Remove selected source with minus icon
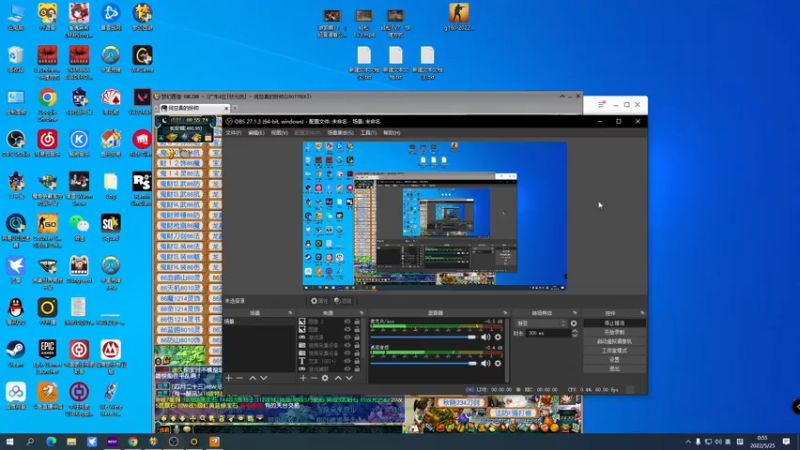 click(314, 378)
